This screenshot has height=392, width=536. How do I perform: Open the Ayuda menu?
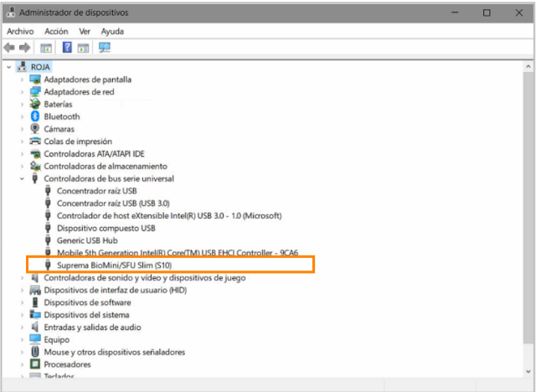pos(112,32)
